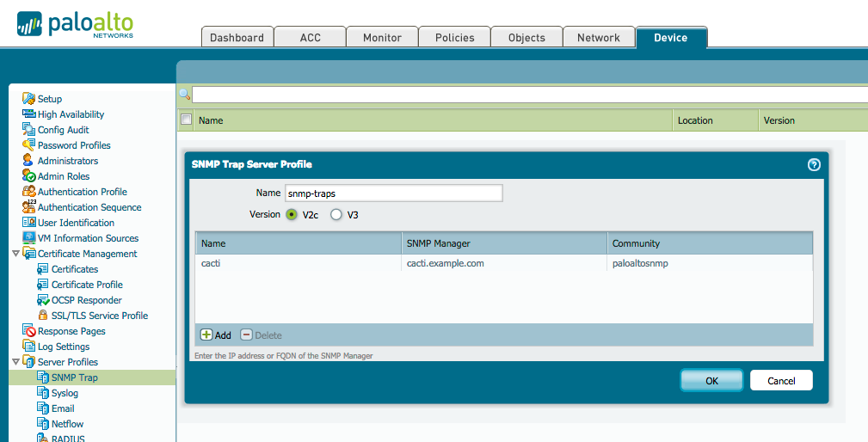Click the Certificates icon
Viewport: 868px width, 442px height.
pos(43,269)
